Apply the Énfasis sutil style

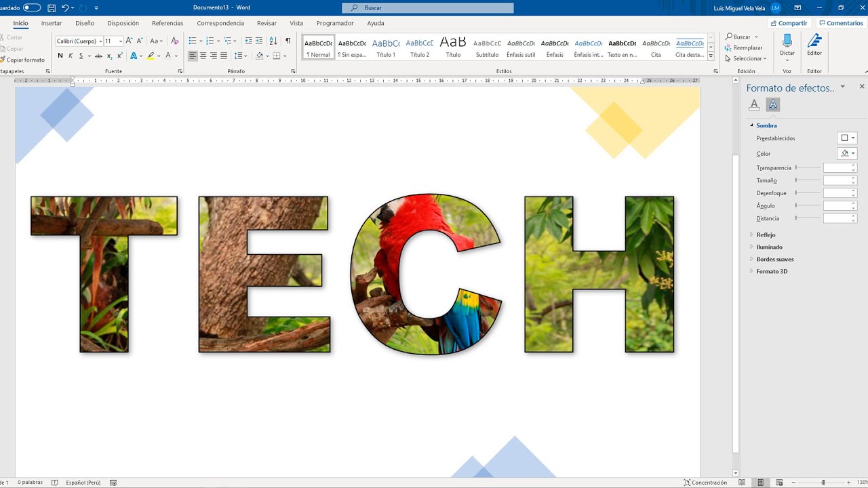point(521,47)
